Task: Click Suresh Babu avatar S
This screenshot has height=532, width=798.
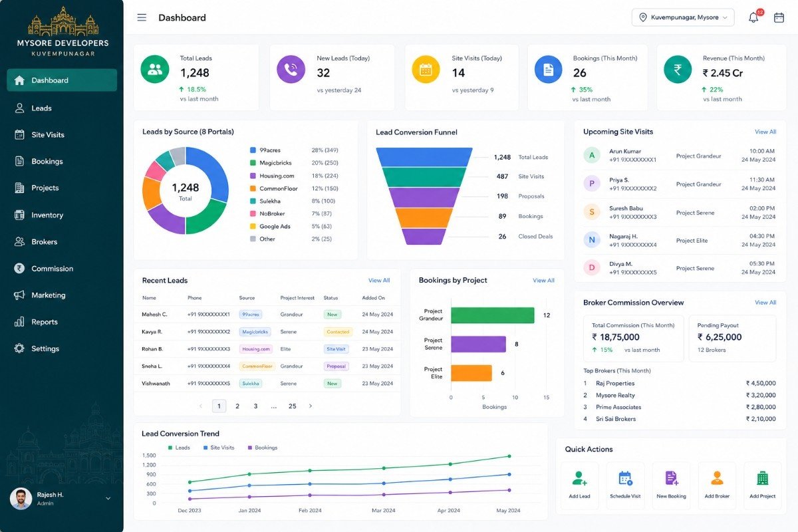Action: click(592, 212)
